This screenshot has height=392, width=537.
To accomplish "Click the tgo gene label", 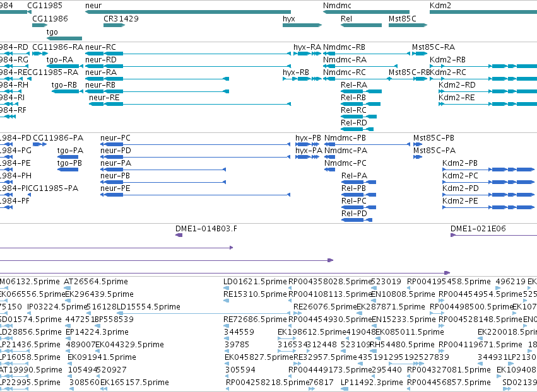I will coord(52,32).
